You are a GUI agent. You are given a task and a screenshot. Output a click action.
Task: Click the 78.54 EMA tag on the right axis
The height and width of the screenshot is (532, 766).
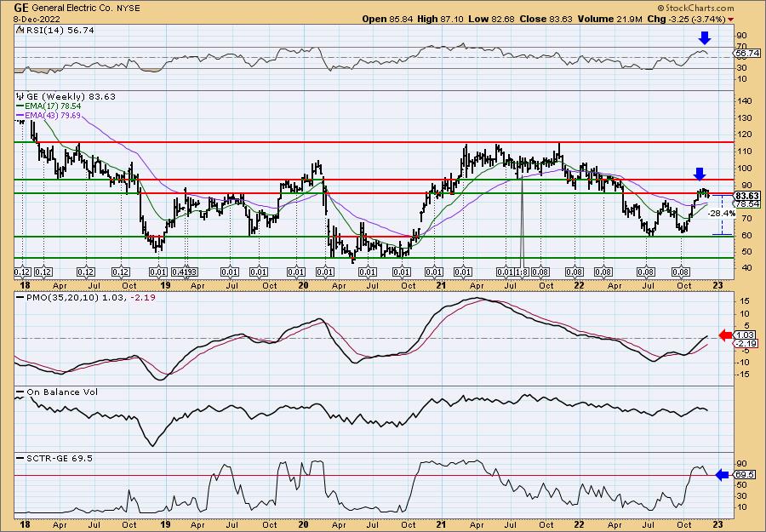pos(748,203)
